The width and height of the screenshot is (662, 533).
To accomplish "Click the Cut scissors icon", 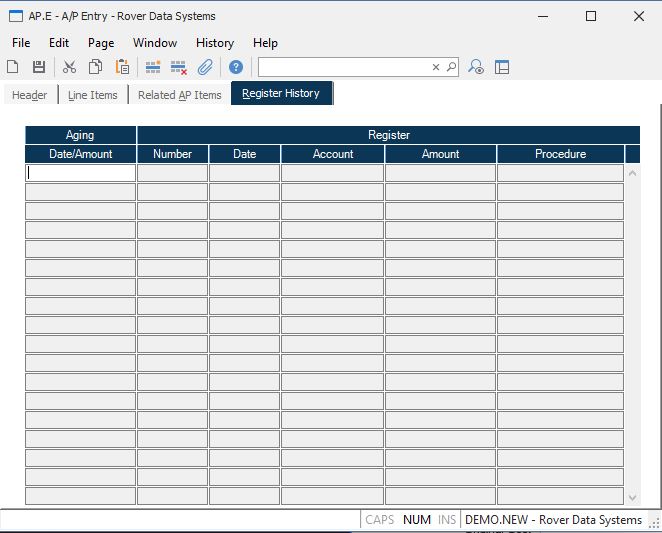I will pos(69,67).
